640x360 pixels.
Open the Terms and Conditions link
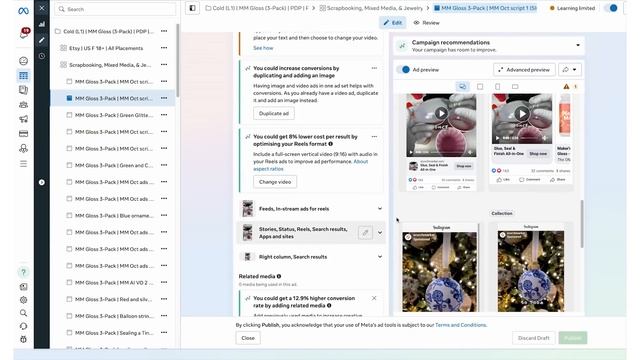point(461,325)
